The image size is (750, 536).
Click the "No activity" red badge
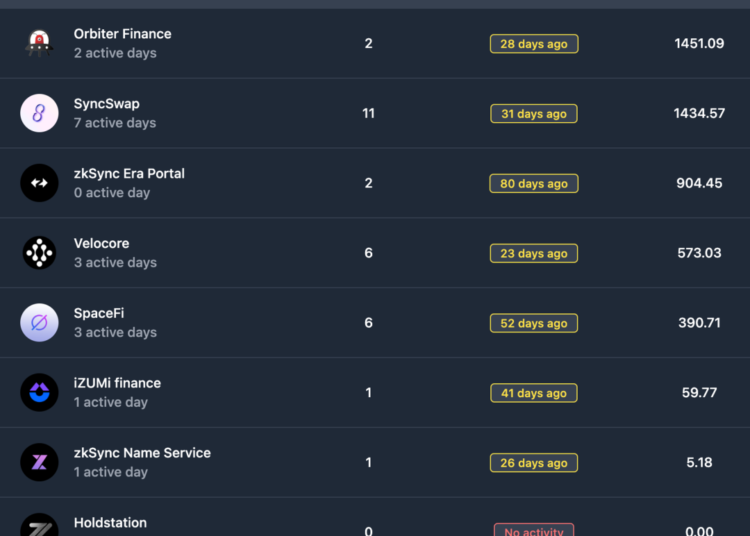tap(534, 530)
